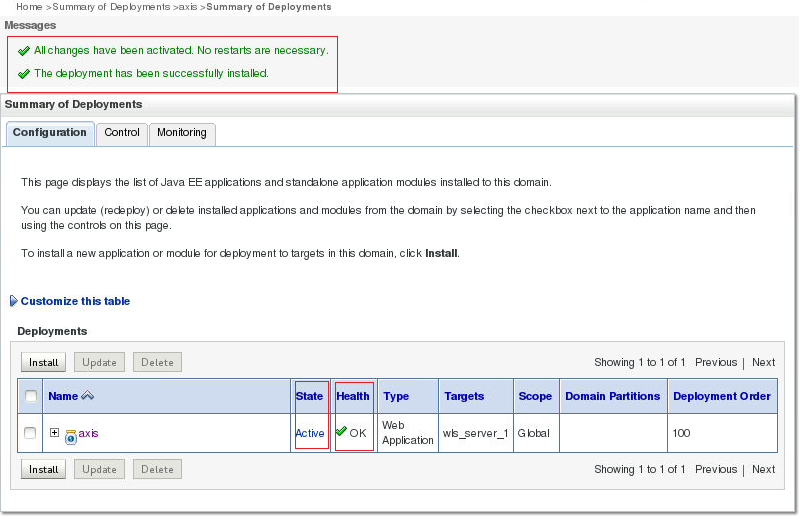Click the Customize this table arrow icon
The width and height of the screenshot is (800, 520).
click(x=14, y=301)
